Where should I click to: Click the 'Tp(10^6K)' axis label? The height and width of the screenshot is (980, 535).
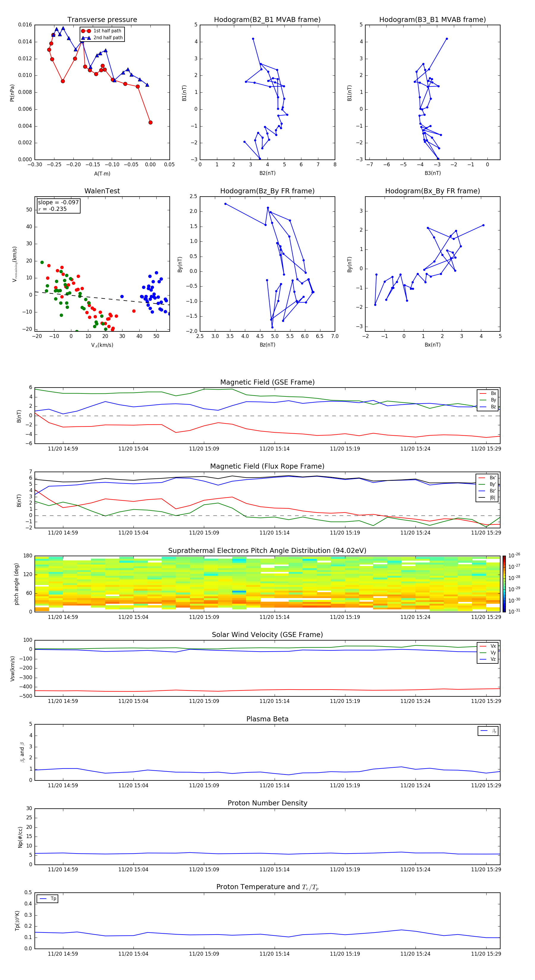point(17,921)
